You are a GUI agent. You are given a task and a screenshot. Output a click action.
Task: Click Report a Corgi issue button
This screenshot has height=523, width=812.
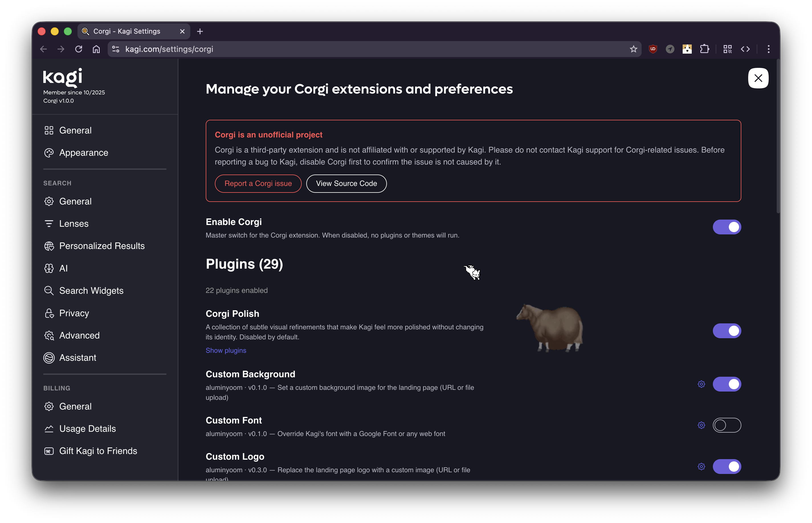tap(258, 184)
